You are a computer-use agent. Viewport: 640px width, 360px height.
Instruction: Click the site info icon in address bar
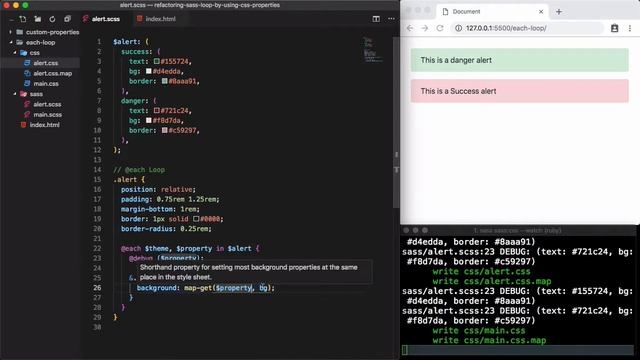coord(458,28)
